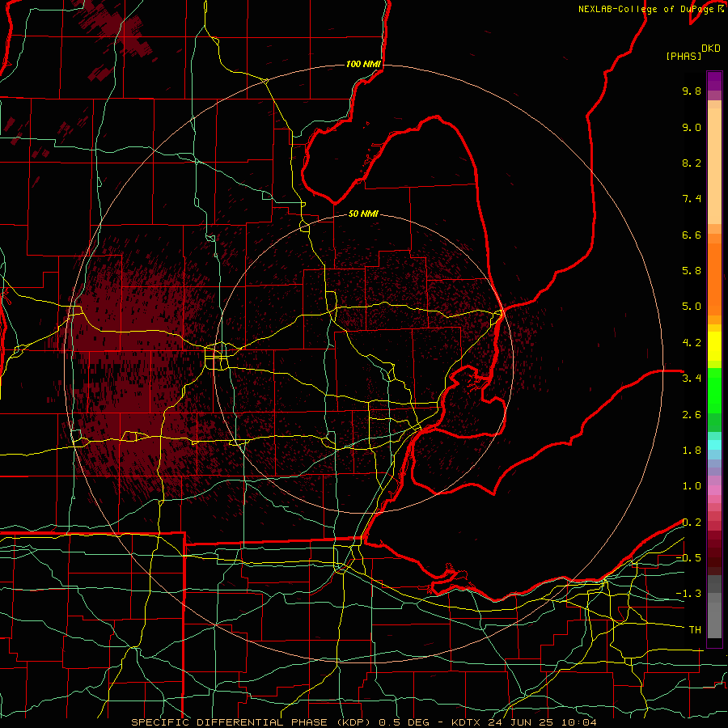Select the 2.6 value on the scale
Viewport: 728px width, 728px height.
coord(692,415)
